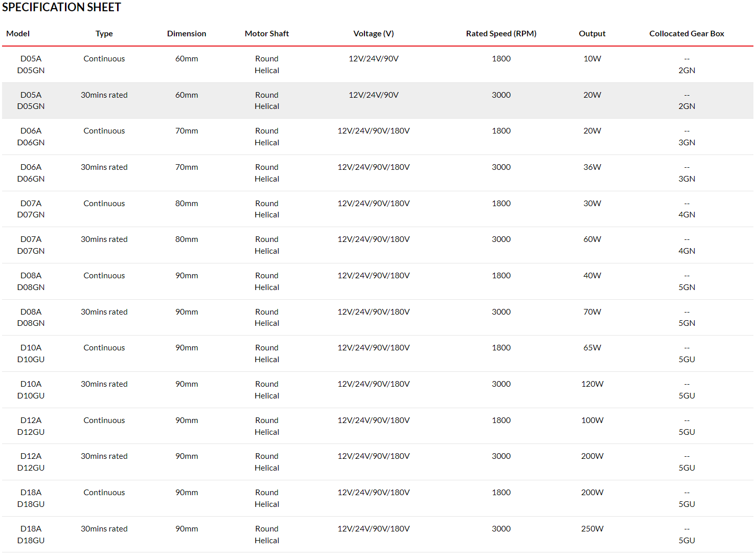
Task: Select the 36W output value
Action: pos(592,167)
